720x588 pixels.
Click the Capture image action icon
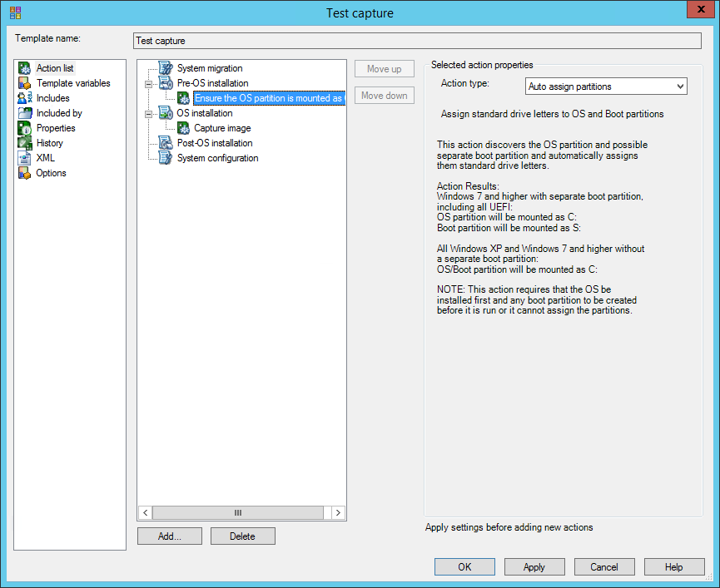pos(183,128)
